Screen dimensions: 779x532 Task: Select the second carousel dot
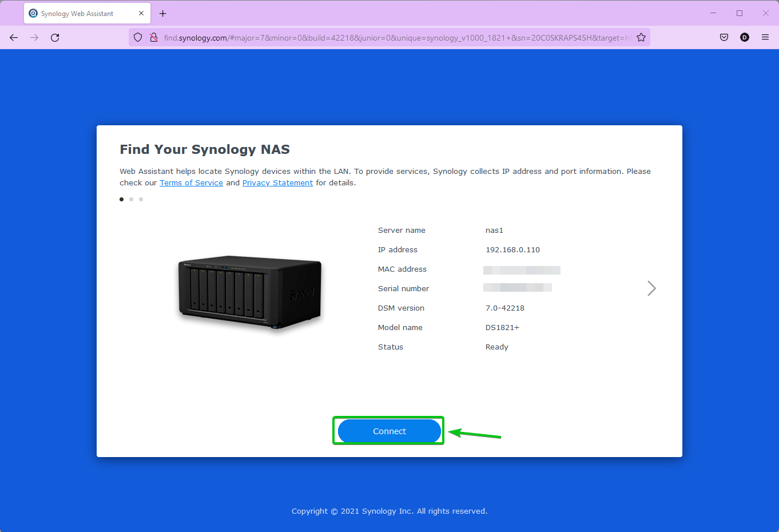131,199
